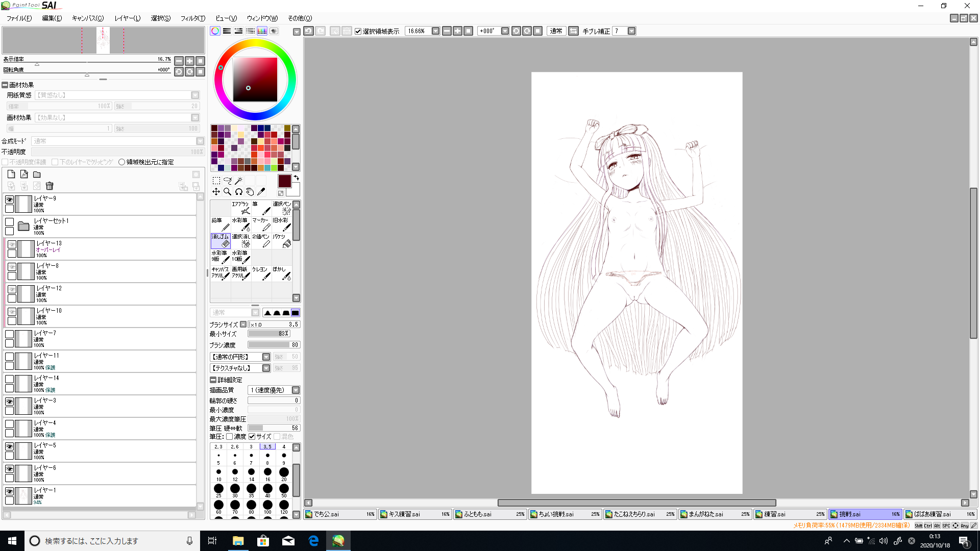Adjust ブラシ濃度 density slider
This screenshot has width=980, height=551.
click(x=274, y=345)
